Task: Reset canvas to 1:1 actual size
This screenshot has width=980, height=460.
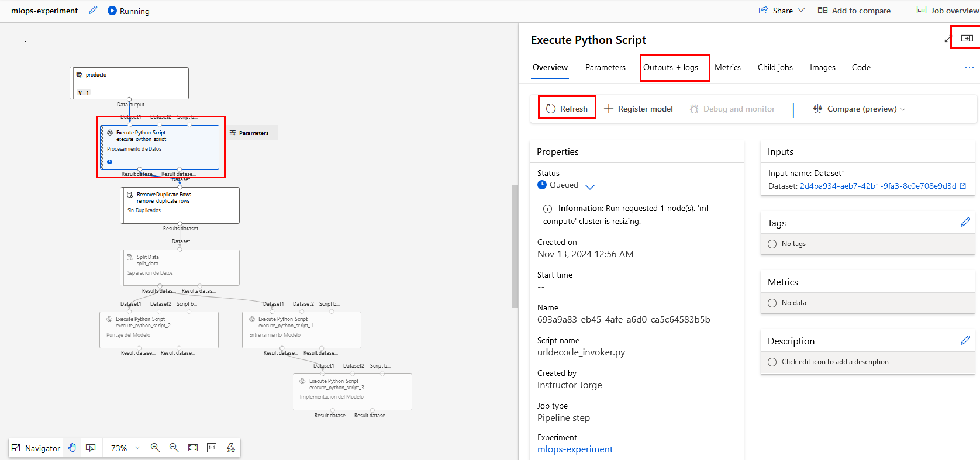Action: pos(212,448)
